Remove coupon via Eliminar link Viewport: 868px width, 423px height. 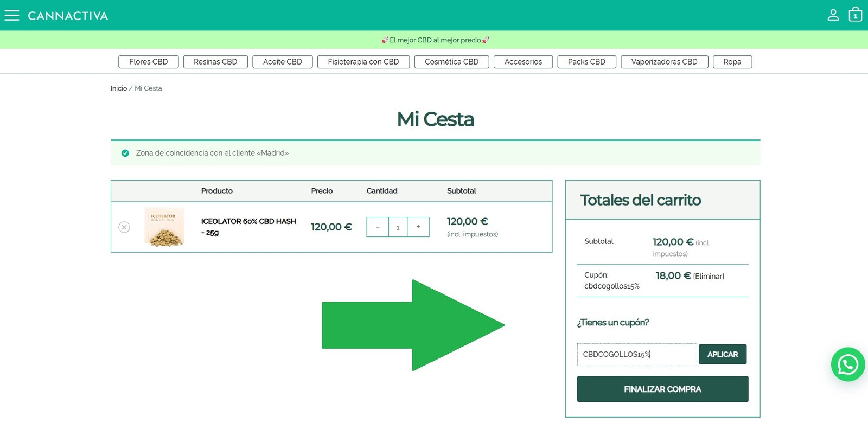[709, 277]
